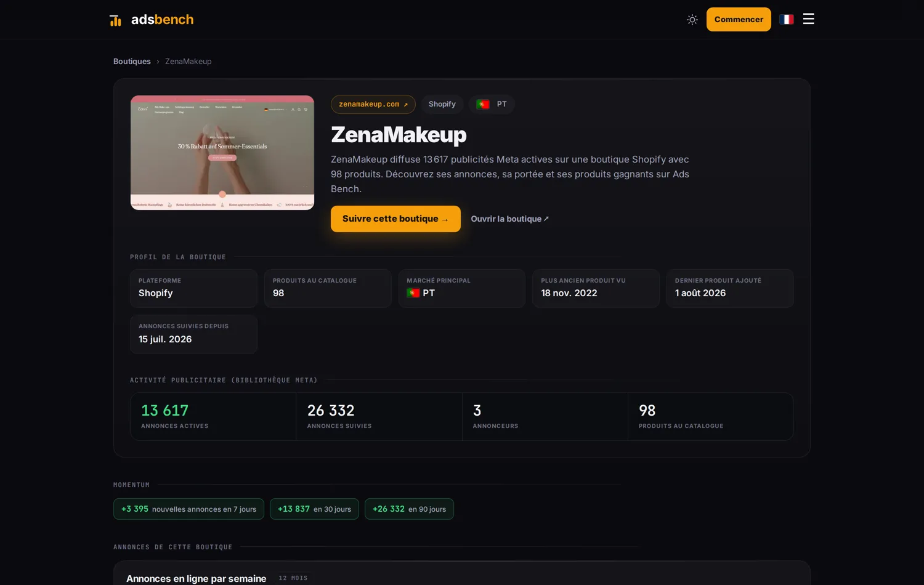Open the ZenaMakeup store screenshot thumbnail
Image resolution: width=924 pixels, height=585 pixels.
coord(222,153)
